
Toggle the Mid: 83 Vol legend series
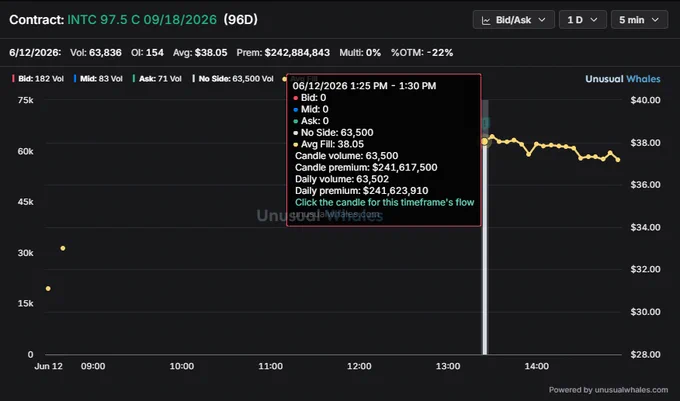tap(98, 78)
